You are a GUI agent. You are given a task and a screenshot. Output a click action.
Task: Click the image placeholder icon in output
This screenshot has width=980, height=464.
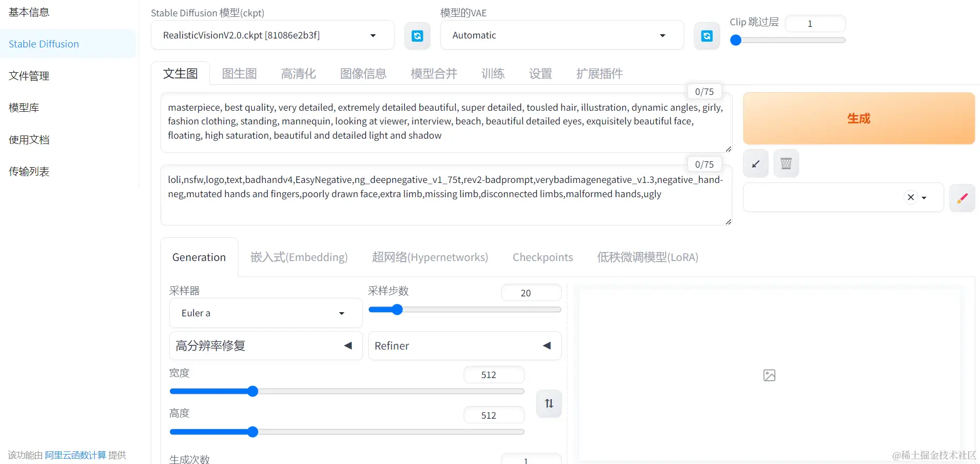tap(770, 375)
